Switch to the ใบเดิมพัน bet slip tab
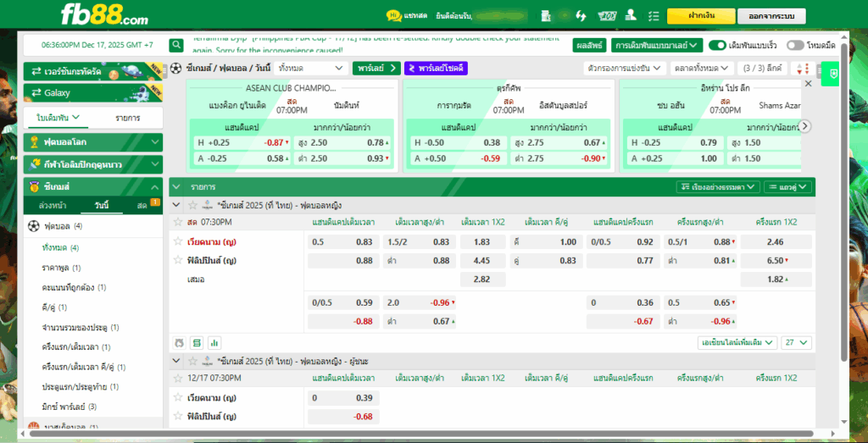The width and height of the screenshot is (868, 443). coord(58,118)
